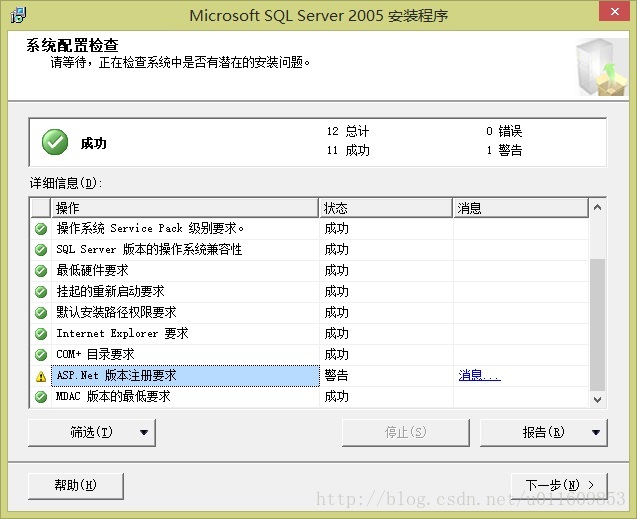Click the 详细信息(D) label
Screen dimensions: 637x519
tap(66, 183)
